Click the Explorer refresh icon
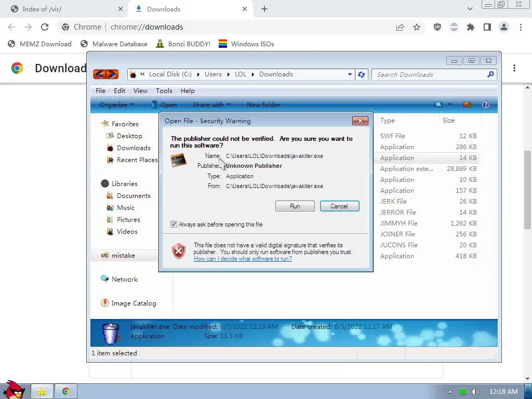532x399 pixels. 362,74
